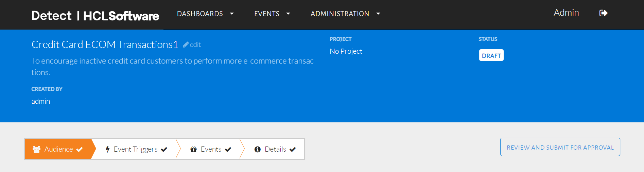Open the ADMINISTRATION menu label
The width and height of the screenshot is (644, 172).
(340, 14)
